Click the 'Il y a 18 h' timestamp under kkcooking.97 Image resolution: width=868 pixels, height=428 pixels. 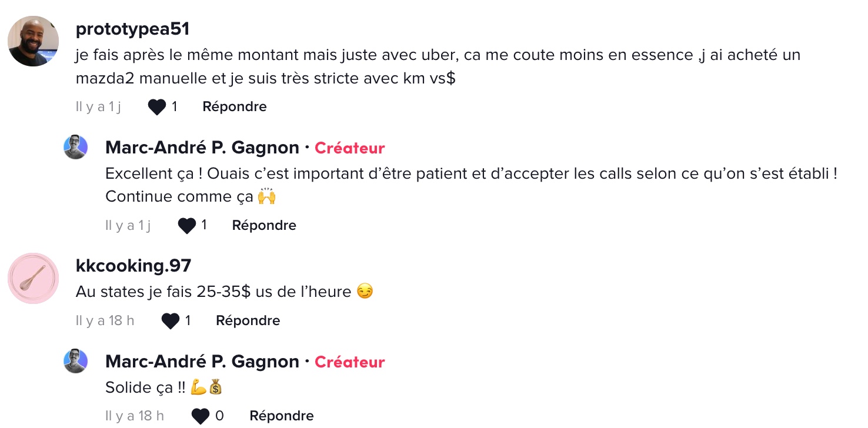tap(105, 321)
